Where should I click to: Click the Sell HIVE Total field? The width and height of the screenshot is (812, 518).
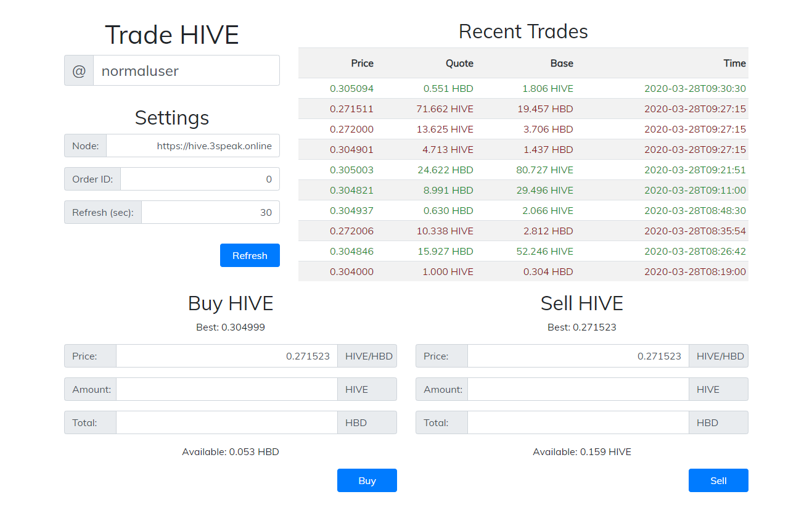tap(578, 422)
